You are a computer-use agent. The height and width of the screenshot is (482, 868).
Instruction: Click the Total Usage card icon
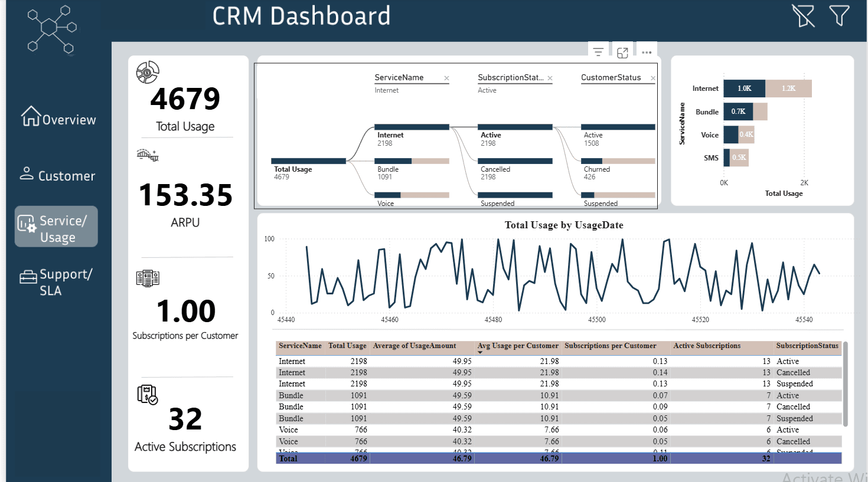tap(148, 72)
